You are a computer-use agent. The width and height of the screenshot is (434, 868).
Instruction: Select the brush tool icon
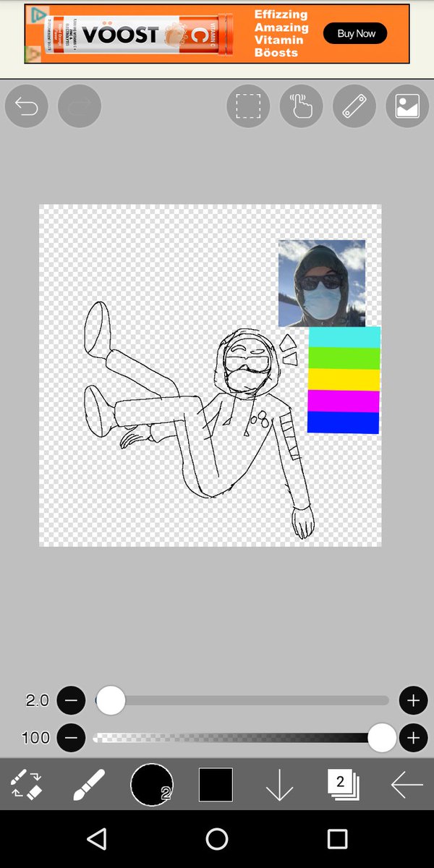tap(89, 785)
